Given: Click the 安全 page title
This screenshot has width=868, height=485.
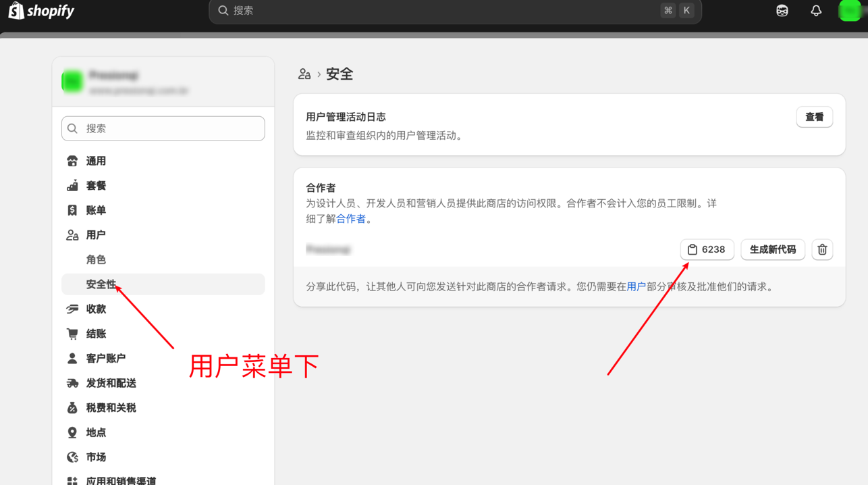Looking at the screenshot, I should click(340, 74).
